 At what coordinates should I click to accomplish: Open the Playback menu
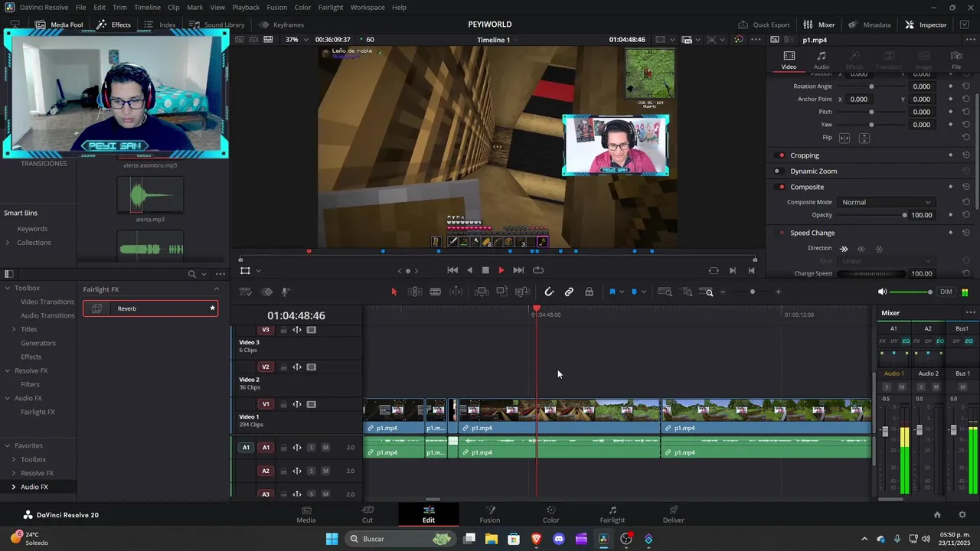(246, 8)
